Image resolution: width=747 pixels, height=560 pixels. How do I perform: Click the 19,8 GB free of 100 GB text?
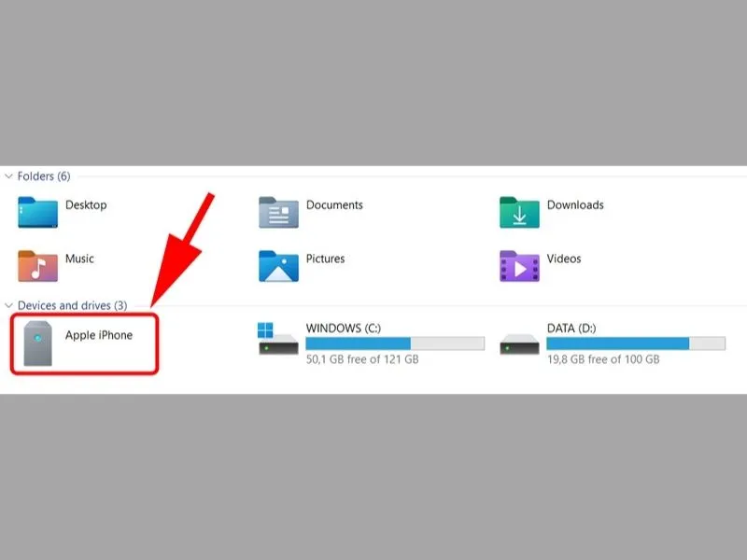tap(603, 359)
